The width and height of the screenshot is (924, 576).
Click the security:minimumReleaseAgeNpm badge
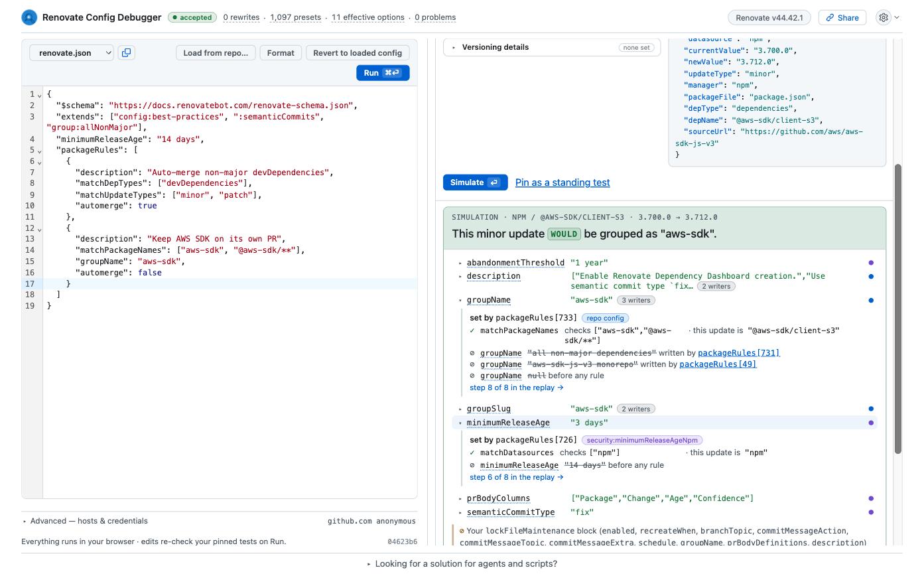click(x=641, y=440)
